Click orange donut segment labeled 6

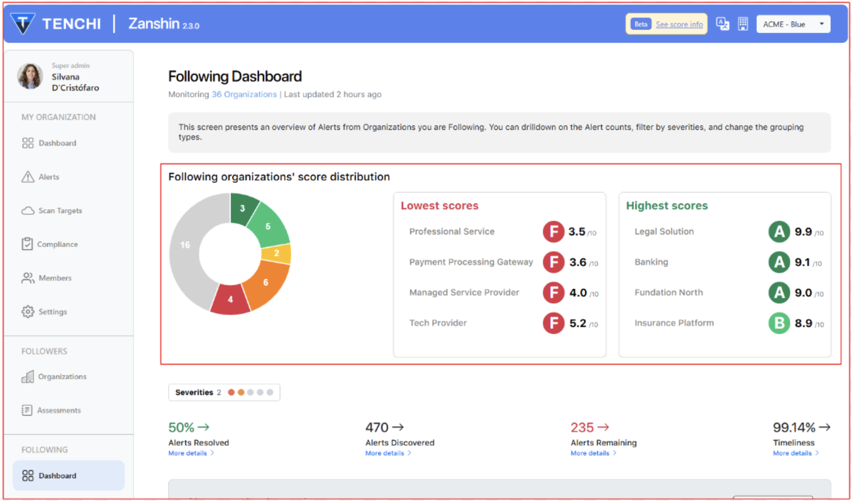click(x=266, y=282)
